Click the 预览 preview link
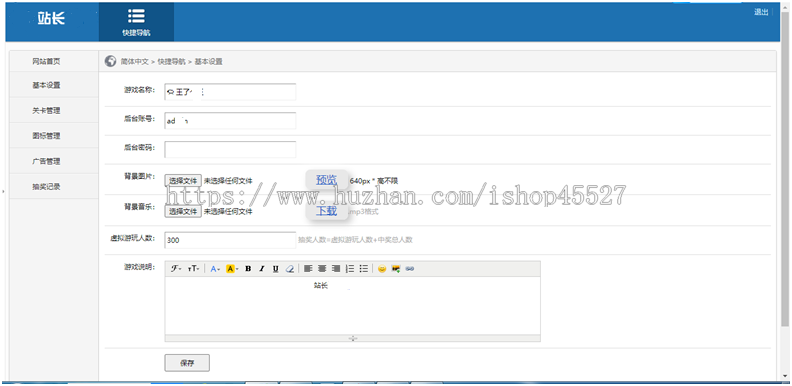 (x=326, y=180)
